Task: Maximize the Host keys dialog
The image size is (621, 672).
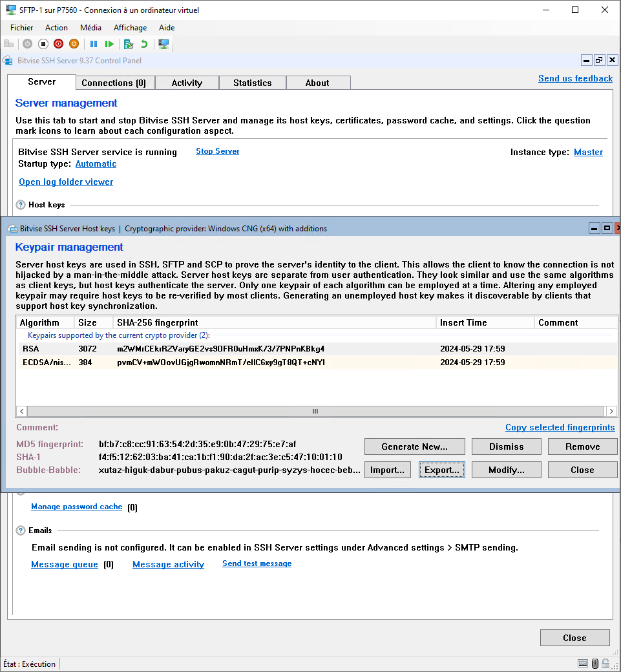Action: (607, 229)
